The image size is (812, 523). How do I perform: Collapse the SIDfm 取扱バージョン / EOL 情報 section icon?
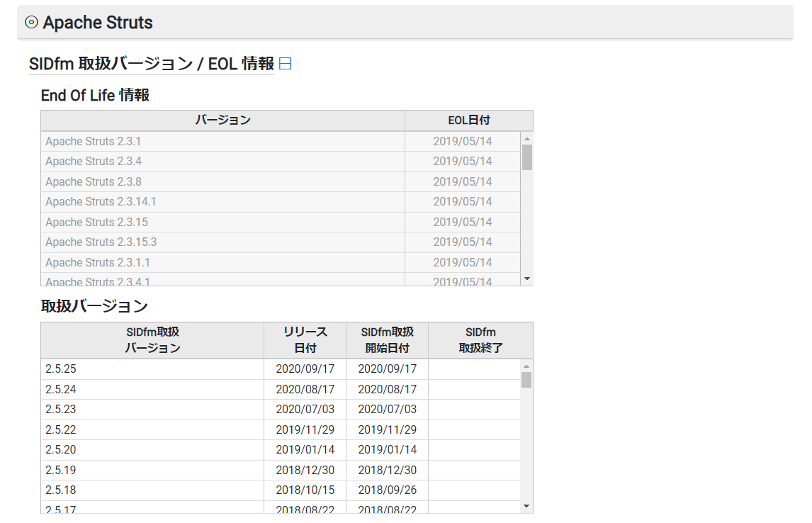pos(286,64)
